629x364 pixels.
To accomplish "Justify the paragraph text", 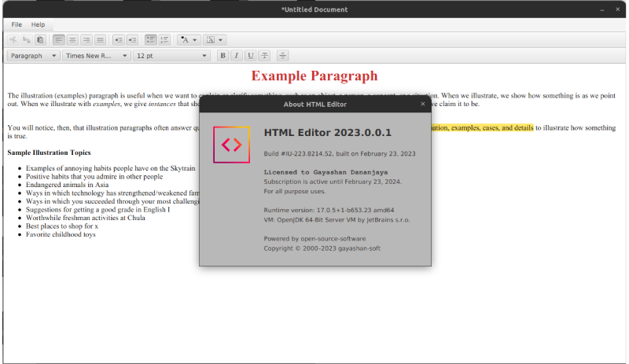I will point(100,39).
